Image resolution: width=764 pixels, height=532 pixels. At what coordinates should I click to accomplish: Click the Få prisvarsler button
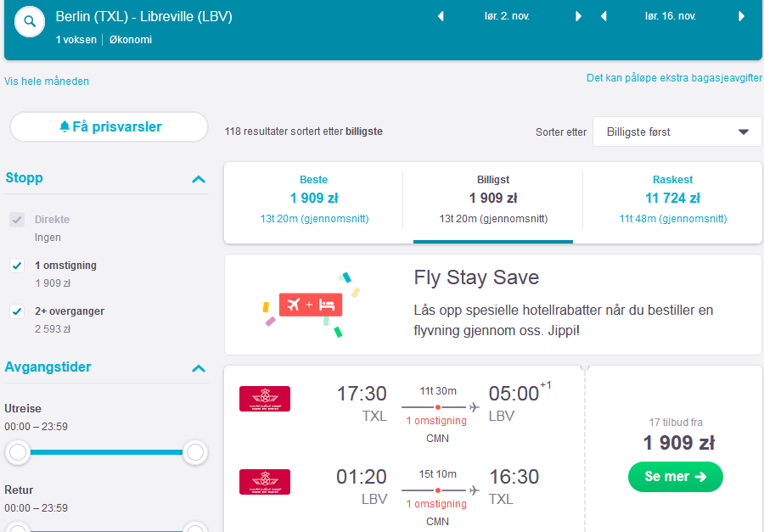pos(110,126)
